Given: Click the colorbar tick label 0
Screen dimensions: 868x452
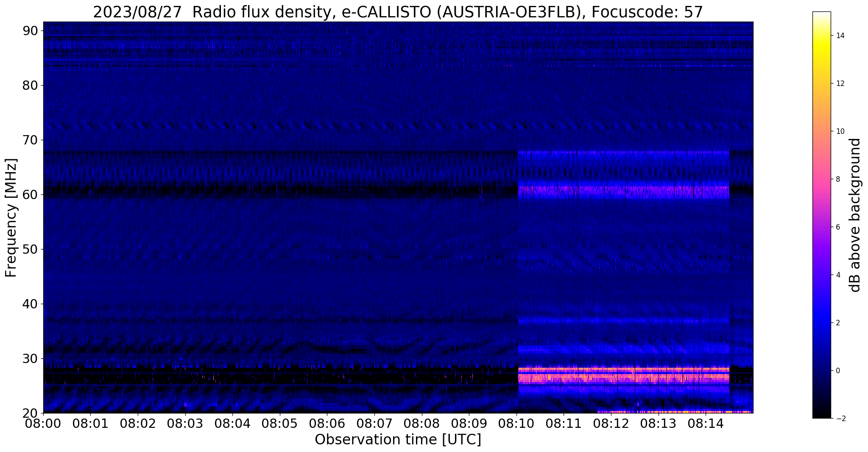Looking at the screenshot, I should (837, 371).
